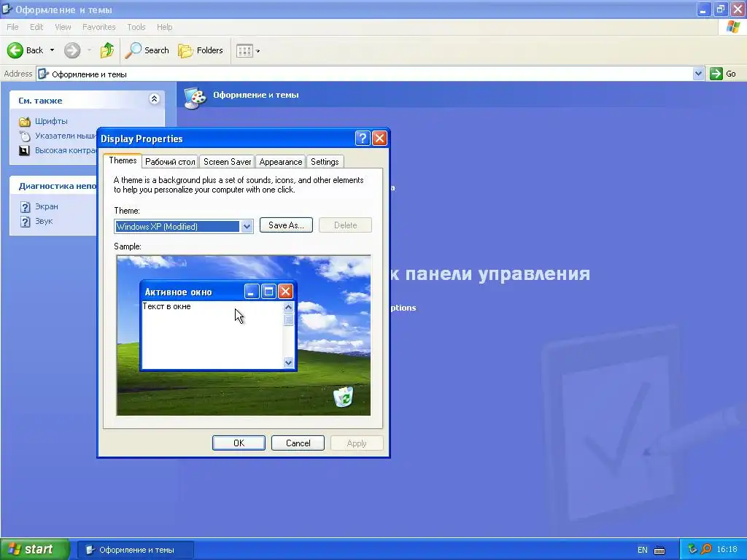Click the taskbar clock showing 16:18

pos(727,550)
